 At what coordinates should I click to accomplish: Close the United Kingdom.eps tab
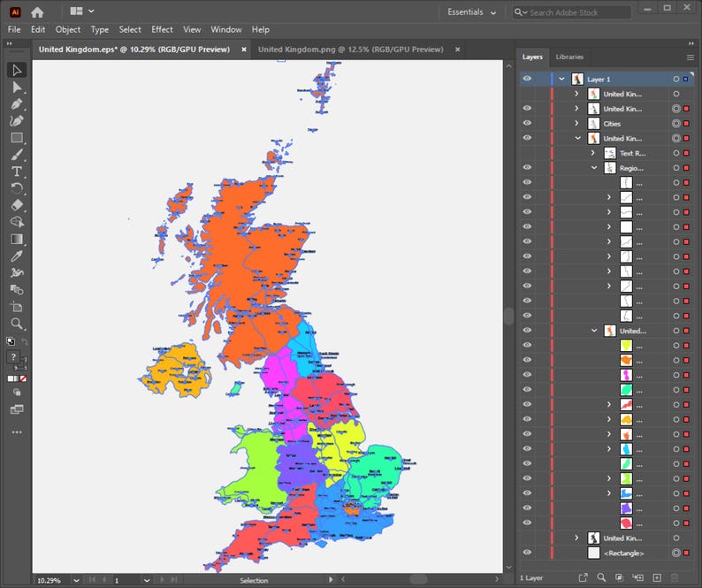tap(244, 50)
